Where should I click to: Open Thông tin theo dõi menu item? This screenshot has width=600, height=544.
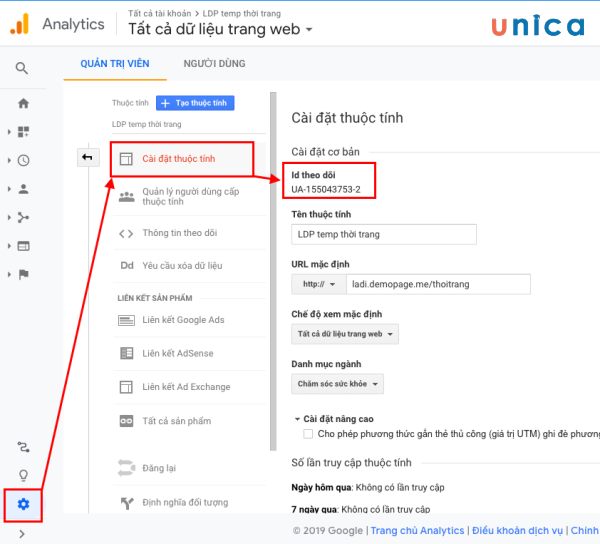[x=179, y=234]
